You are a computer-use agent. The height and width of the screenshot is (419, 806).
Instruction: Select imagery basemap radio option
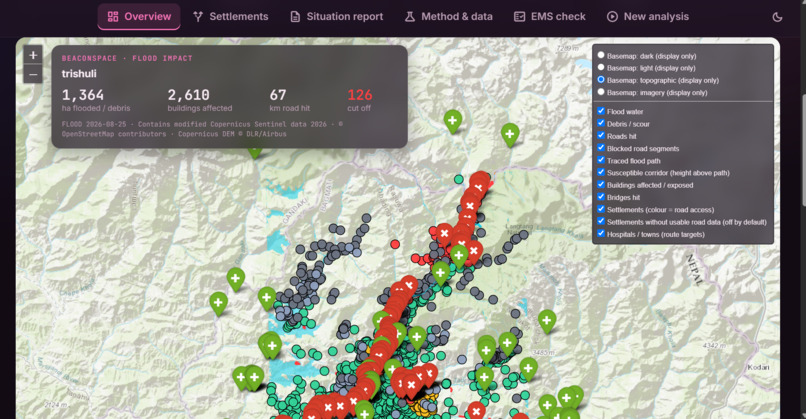coord(600,92)
